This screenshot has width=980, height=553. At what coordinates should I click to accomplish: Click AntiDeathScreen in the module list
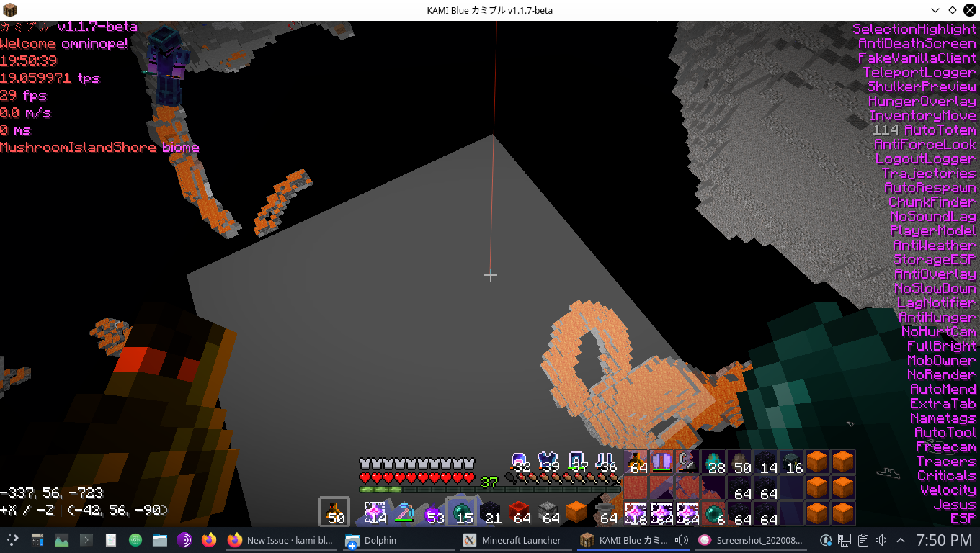tap(917, 44)
